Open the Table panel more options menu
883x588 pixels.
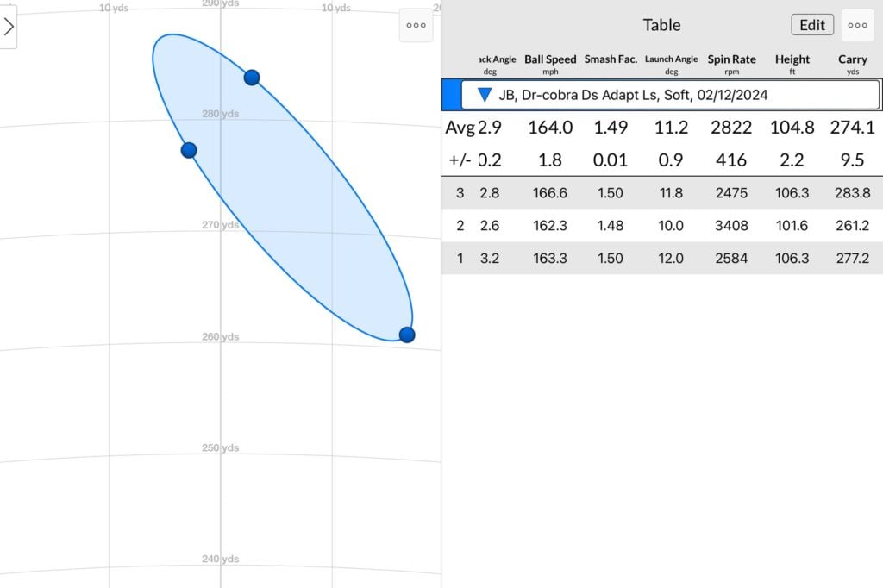857,25
